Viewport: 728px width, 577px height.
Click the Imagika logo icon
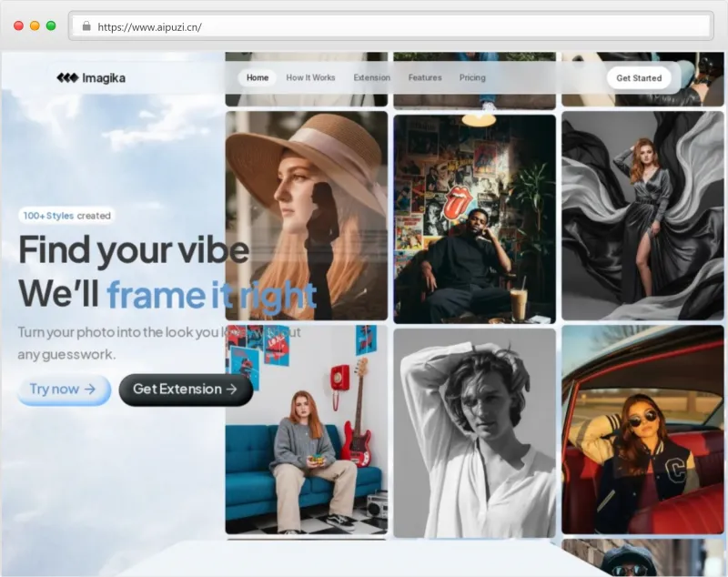click(67, 78)
